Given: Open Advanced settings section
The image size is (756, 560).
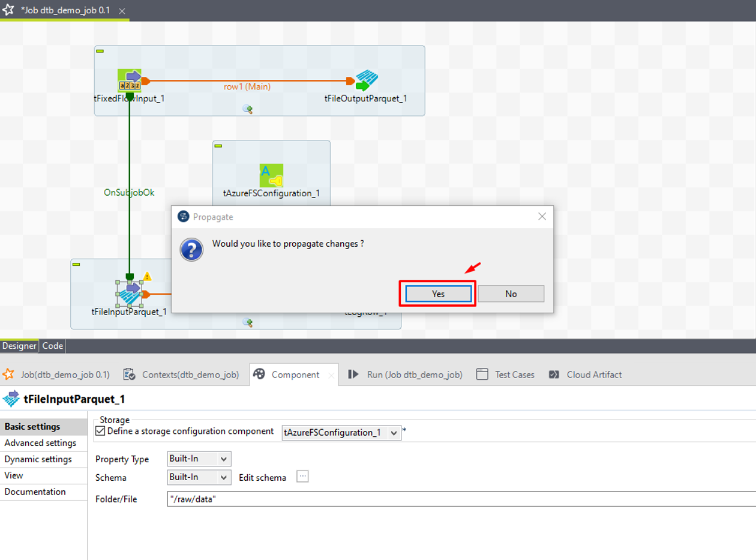Looking at the screenshot, I should 44,443.
